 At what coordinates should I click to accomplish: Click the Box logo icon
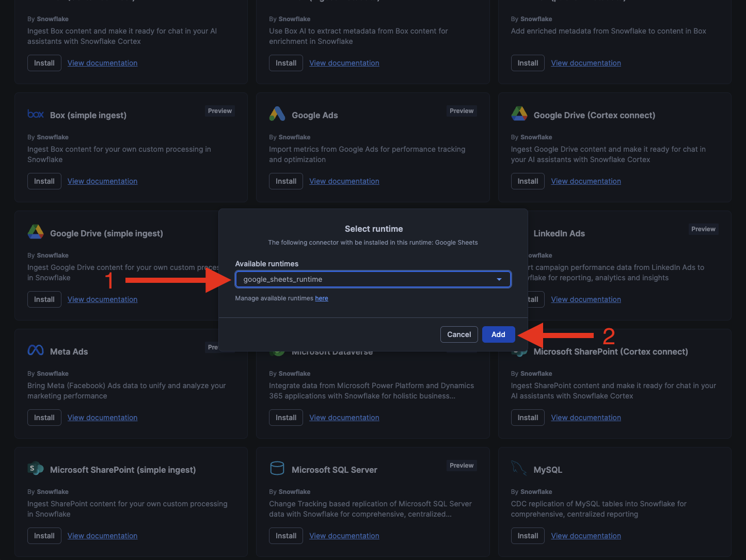[36, 114]
